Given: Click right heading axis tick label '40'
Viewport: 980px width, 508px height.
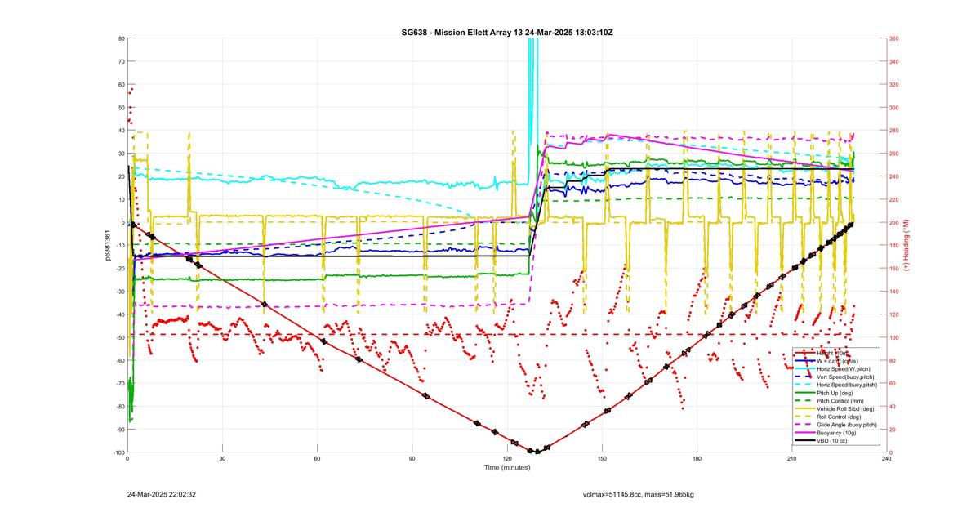Looking at the screenshot, I should pos(893,407).
